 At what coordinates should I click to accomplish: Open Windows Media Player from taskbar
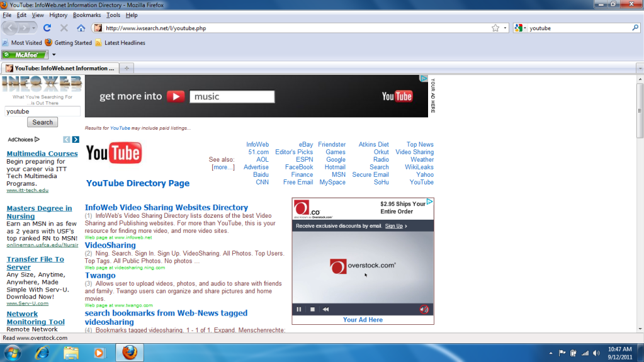[99, 353]
